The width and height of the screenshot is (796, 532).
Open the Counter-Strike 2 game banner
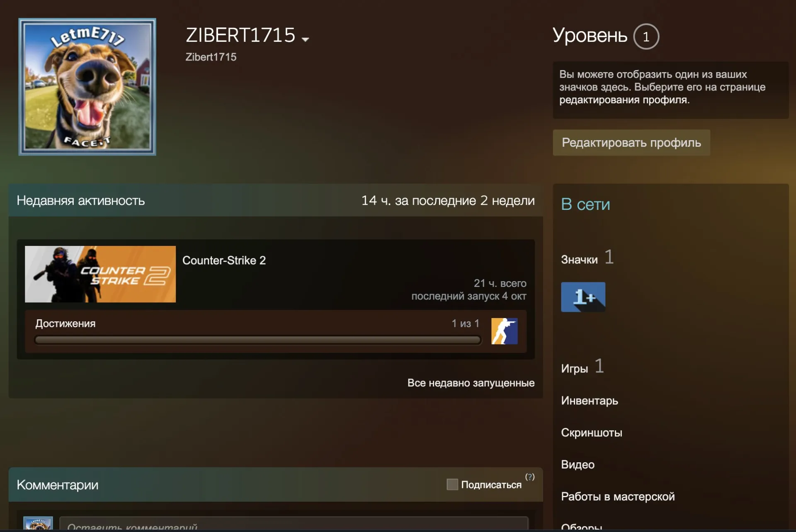[x=100, y=274]
